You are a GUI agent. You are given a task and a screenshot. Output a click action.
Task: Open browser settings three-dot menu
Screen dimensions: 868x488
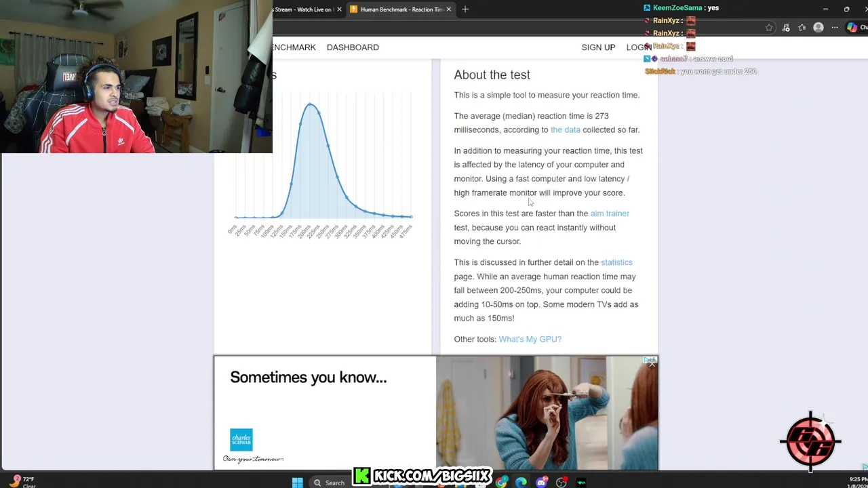click(x=835, y=28)
